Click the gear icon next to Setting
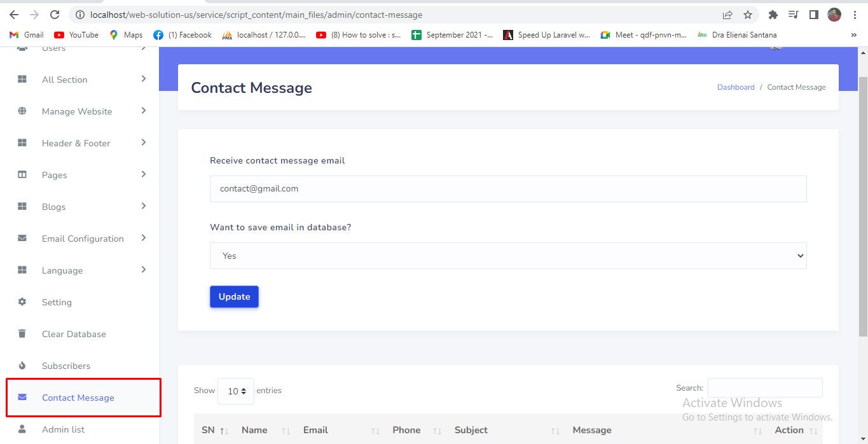 [22, 302]
